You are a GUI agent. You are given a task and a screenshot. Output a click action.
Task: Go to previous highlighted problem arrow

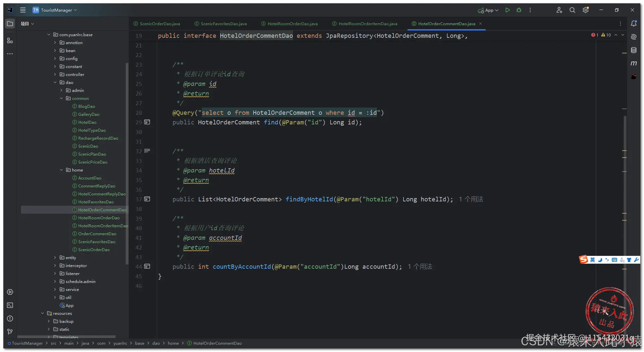tap(616, 35)
